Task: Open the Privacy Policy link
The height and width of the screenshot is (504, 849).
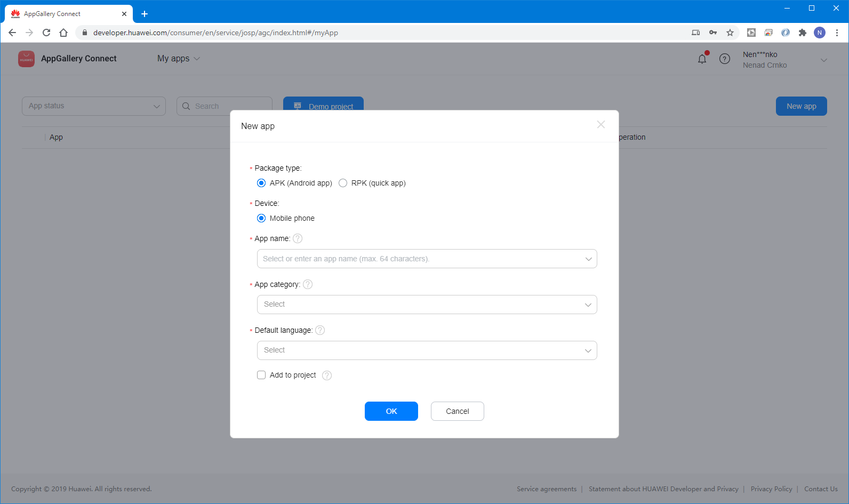Action: click(x=771, y=489)
